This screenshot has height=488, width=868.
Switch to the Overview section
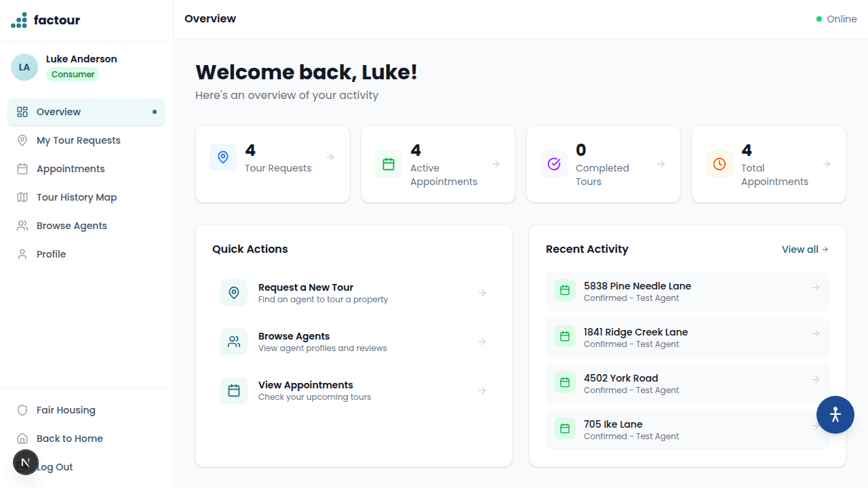point(58,111)
